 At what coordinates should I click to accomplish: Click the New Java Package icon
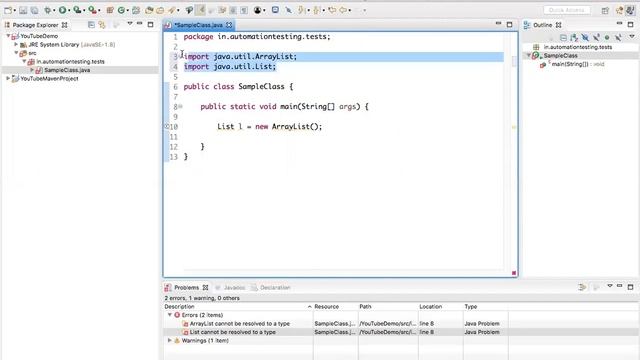(110, 10)
